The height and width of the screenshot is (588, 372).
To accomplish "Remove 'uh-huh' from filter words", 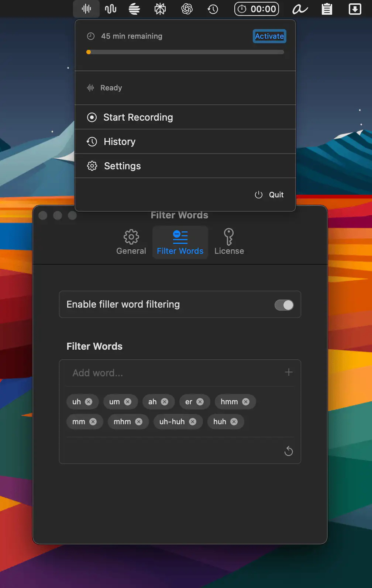I will point(193,422).
